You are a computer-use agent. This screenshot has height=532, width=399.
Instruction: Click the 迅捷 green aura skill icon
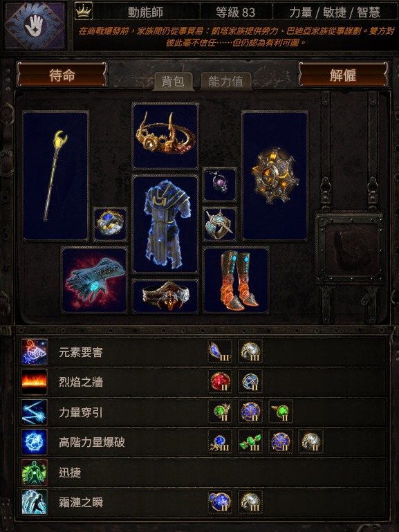pos(35,472)
